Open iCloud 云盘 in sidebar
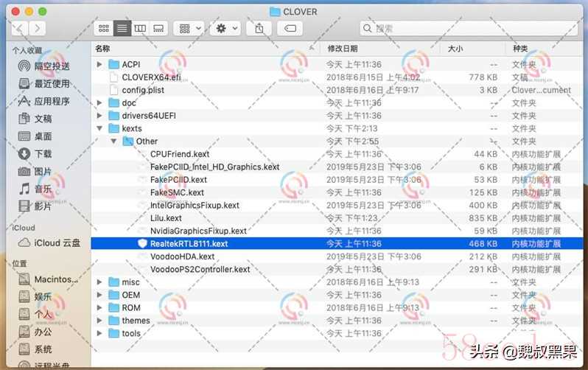This screenshot has width=588, height=370. (x=49, y=242)
